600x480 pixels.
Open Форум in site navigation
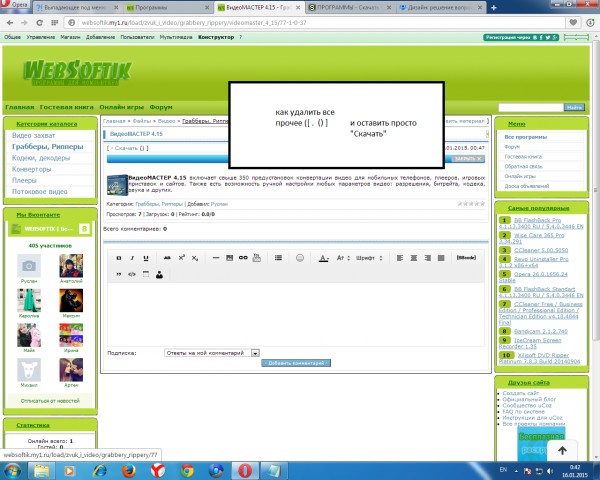(x=161, y=107)
